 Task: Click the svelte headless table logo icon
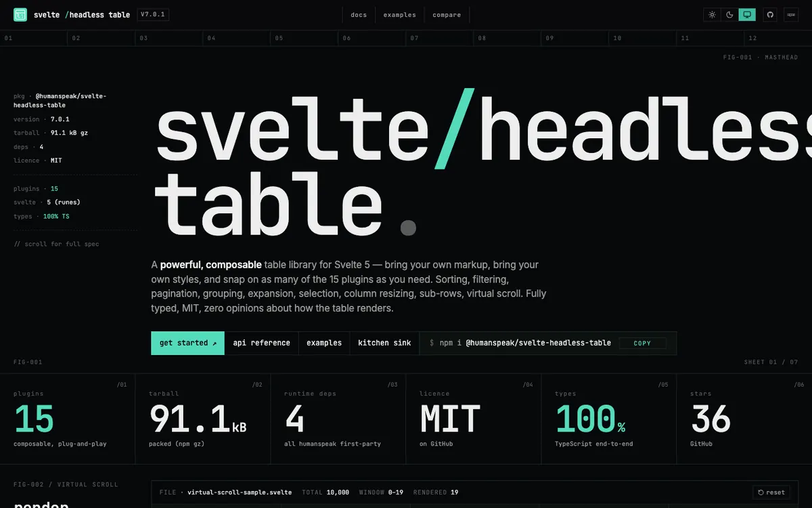(x=20, y=14)
